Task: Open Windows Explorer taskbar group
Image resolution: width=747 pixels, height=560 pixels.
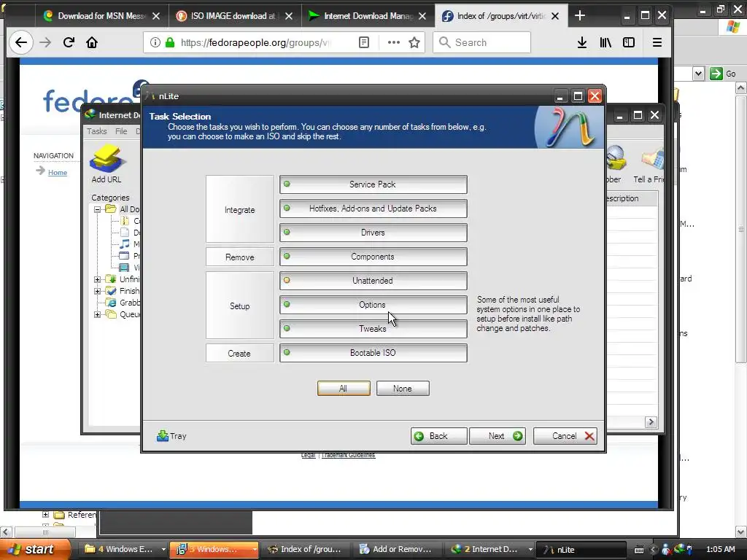Action: pos(124,549)
